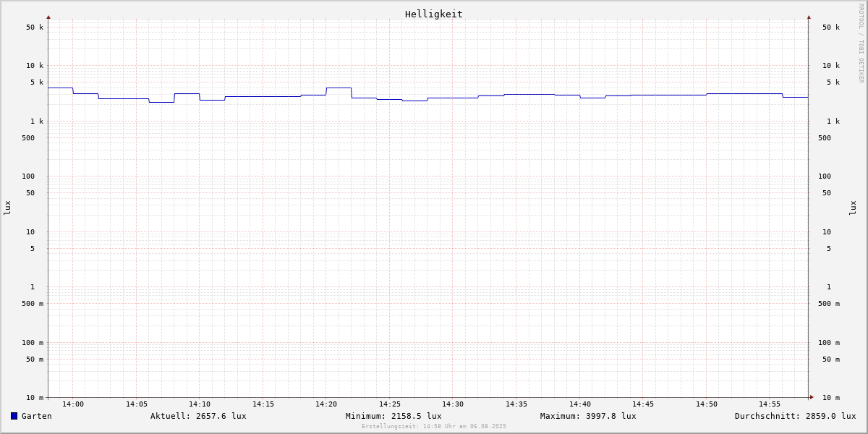The height and width of the screenshot is (434, 868).
Task: Click the blue Garten legend color box
Action: [x=14, y=416]
